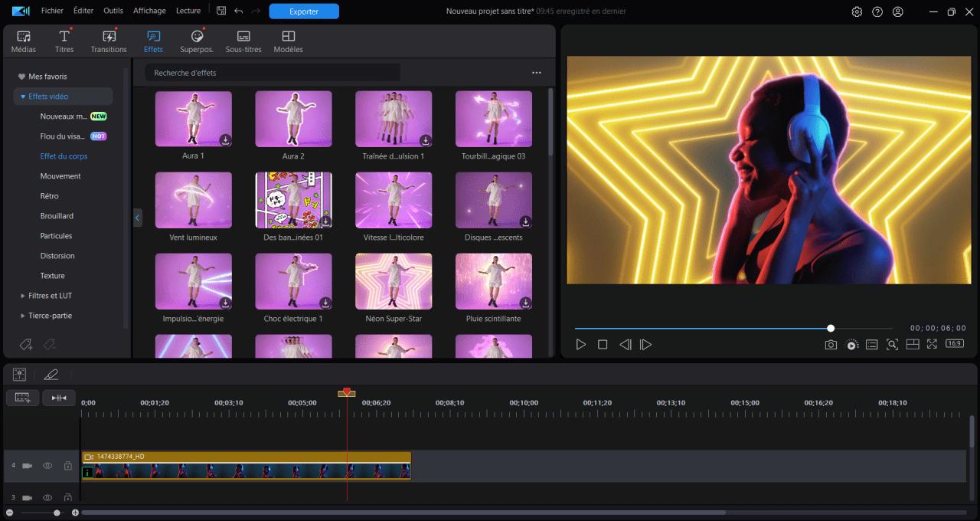Download the Traînée d...ulsion 1 effect
Viewport: 980px width, 521px height.
[426, 140]
